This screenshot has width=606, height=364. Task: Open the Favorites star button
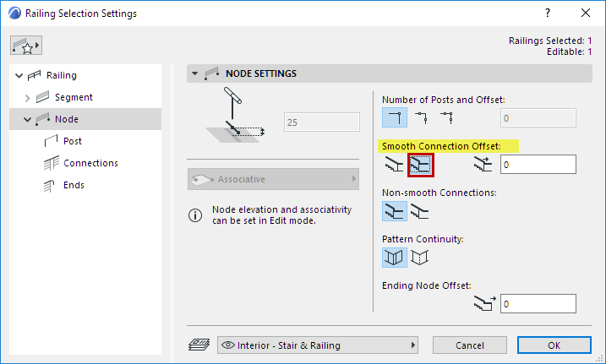click(x=26, y=45)
